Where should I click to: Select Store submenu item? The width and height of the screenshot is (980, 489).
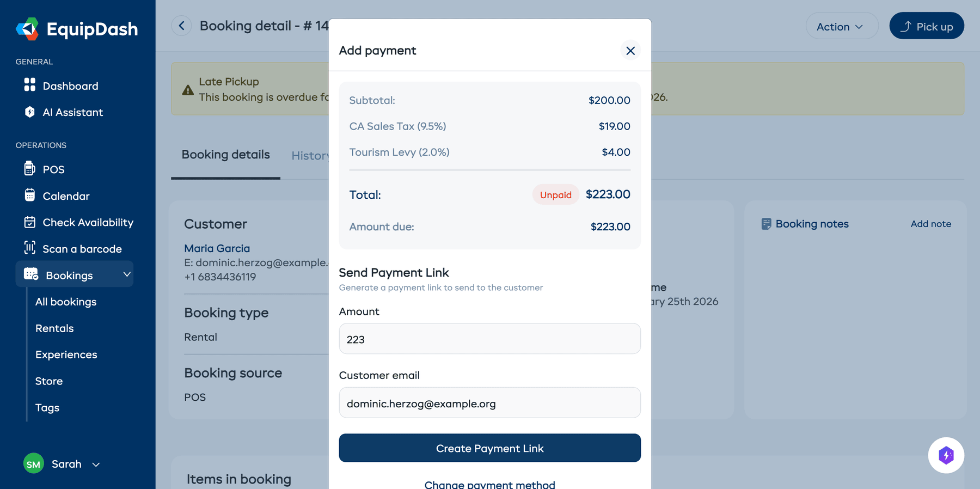pyautogui.click(x=49, y=381)
